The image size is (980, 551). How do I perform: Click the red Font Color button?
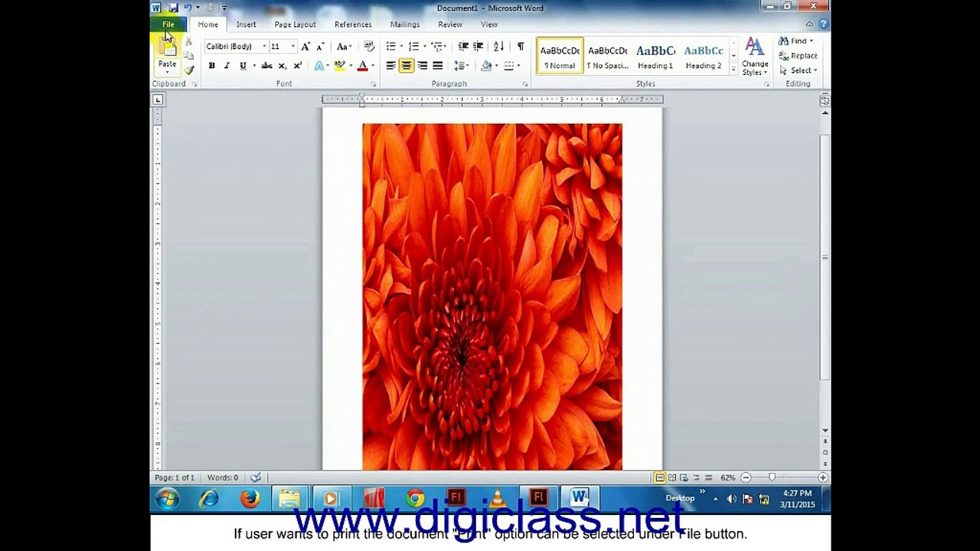pos(363,66)
